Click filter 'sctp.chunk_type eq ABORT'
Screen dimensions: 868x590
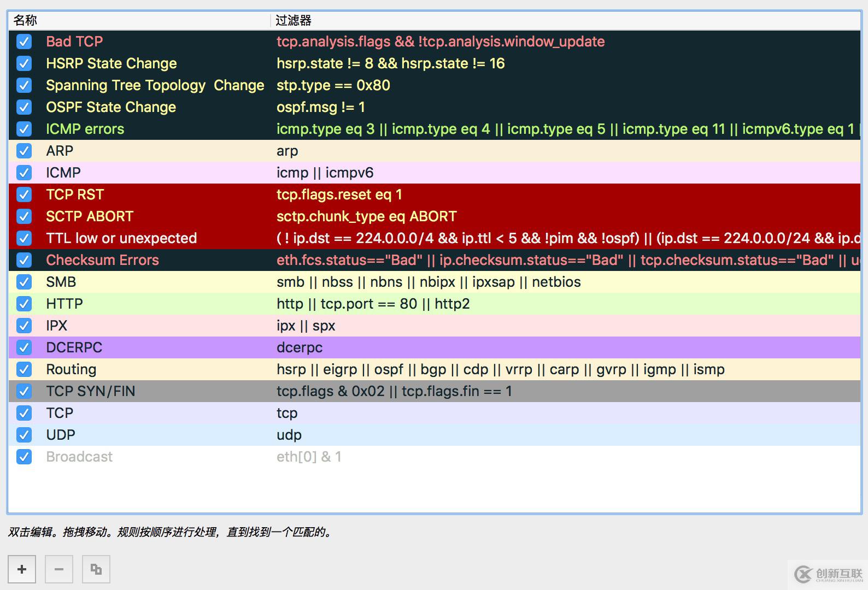[367, 216]
